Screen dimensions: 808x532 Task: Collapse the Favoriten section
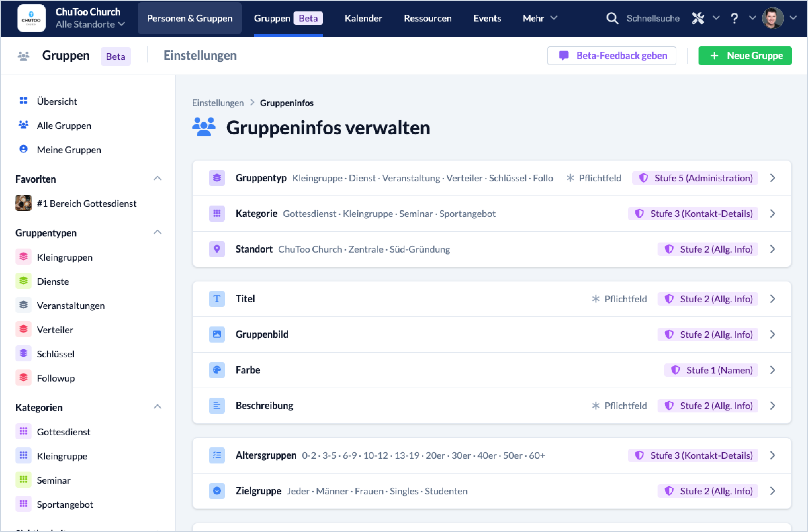click(157, 179)
